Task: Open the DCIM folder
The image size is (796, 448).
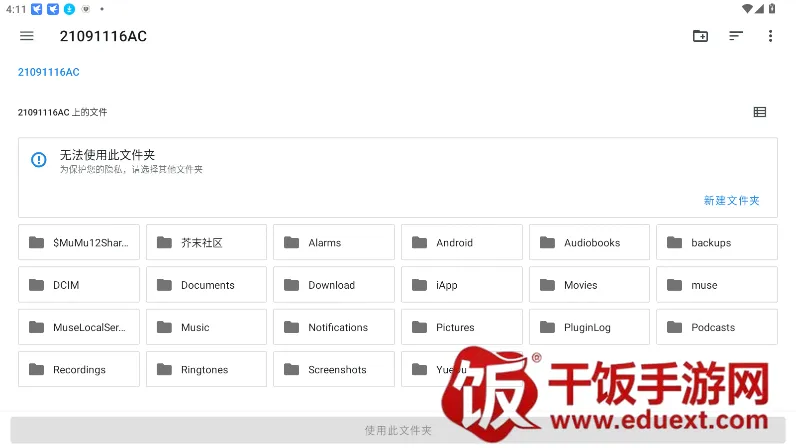Action: (x=78, y=285)
